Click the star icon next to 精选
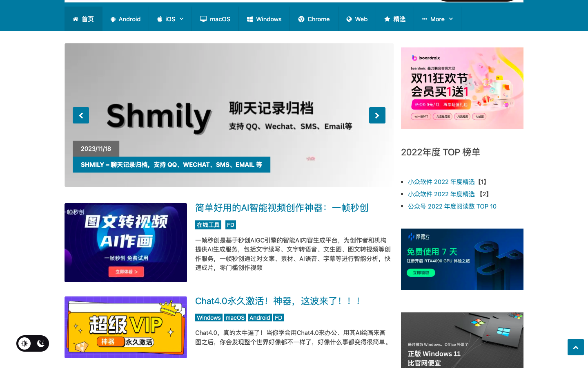Image resolution: width=588 pixels, height=368 pixels. tap(387, 19)
